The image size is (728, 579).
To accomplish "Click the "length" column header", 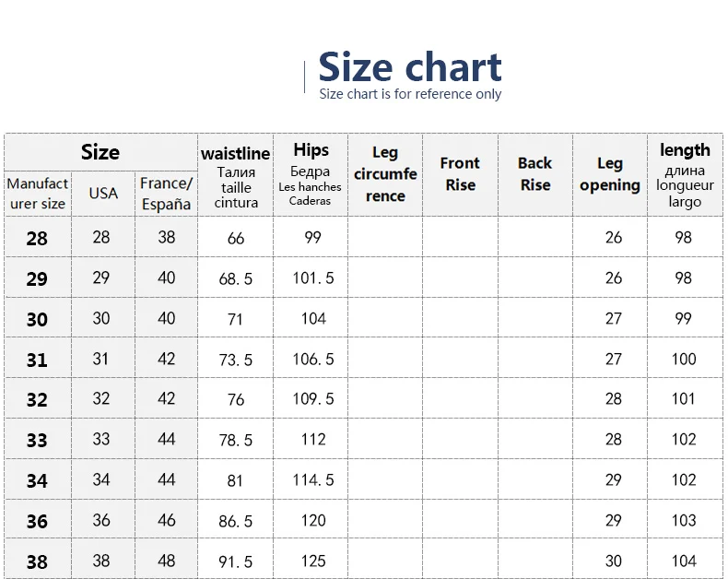I will (685, 174).
